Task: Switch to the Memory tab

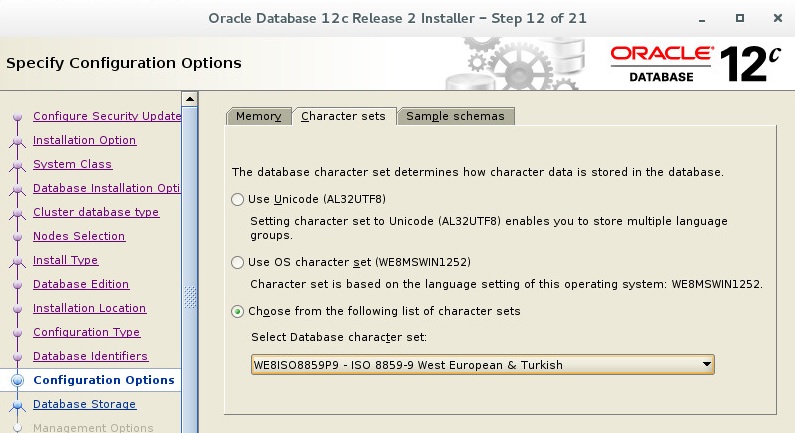Action: click(x=259, y=116)
